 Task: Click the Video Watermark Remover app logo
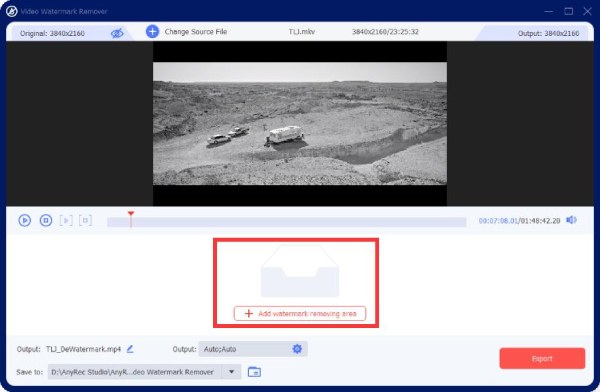pos(12,11)
